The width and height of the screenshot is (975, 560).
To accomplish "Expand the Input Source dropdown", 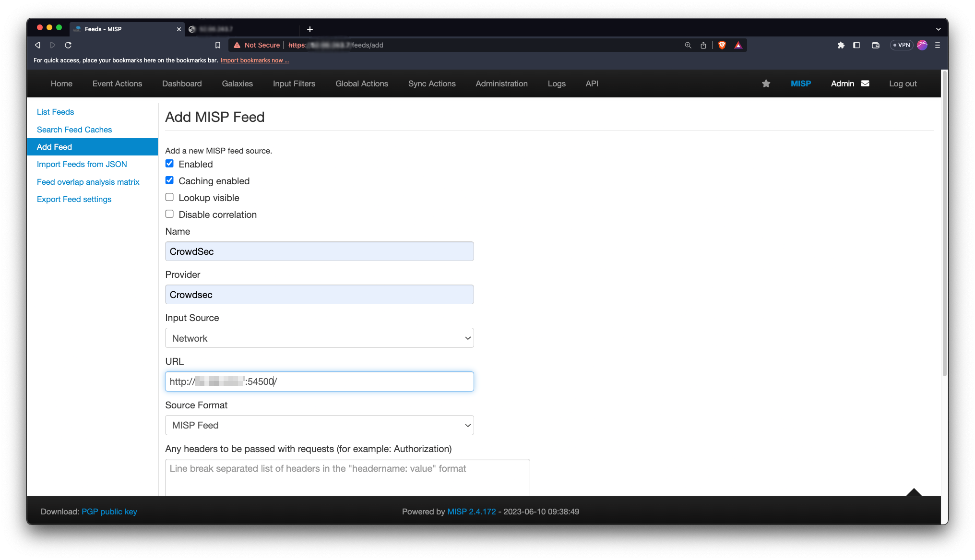I will [320, 338].
